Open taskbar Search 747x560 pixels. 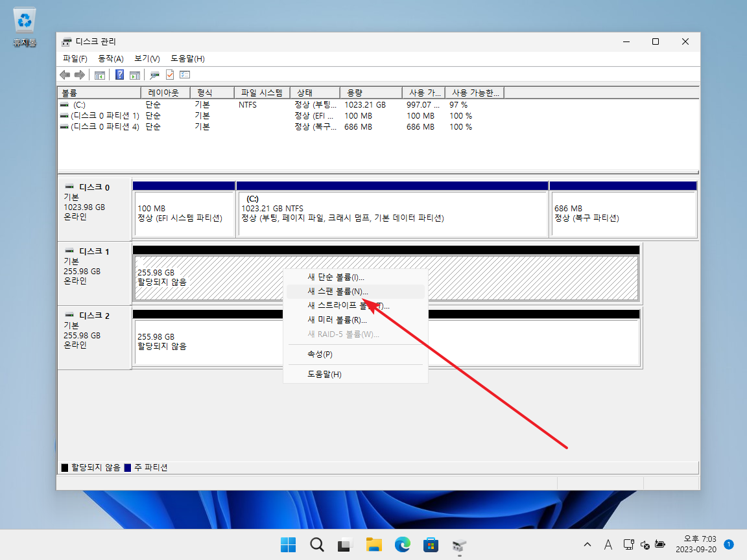coord(317,544)
